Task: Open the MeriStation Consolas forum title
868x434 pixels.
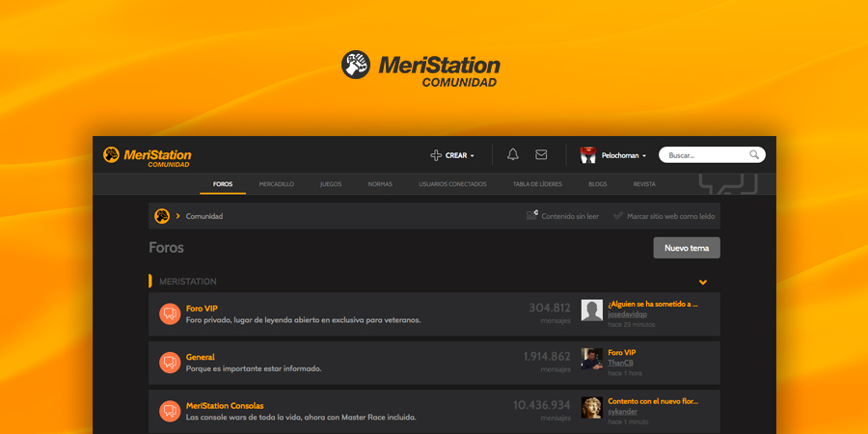Action: 224,406
